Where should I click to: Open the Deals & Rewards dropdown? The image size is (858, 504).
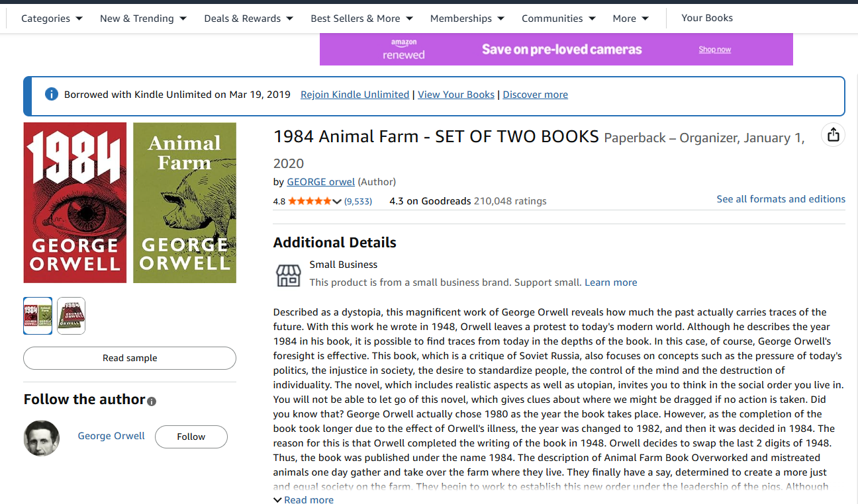coord(248,19)
